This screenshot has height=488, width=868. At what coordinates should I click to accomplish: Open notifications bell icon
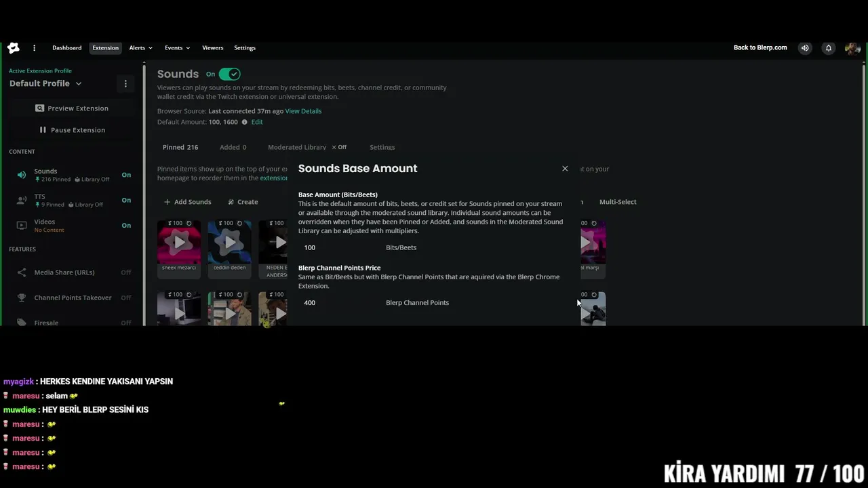828,48
